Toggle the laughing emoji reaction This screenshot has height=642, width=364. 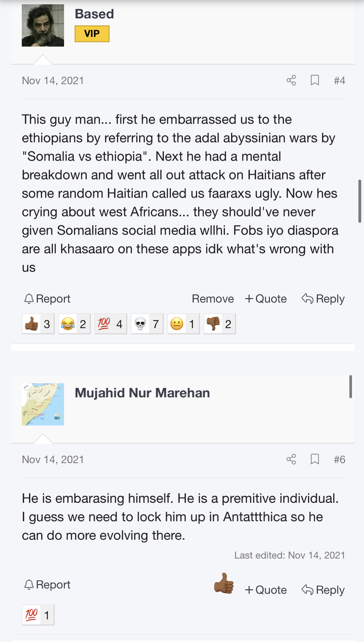click(x=74, y=324)
